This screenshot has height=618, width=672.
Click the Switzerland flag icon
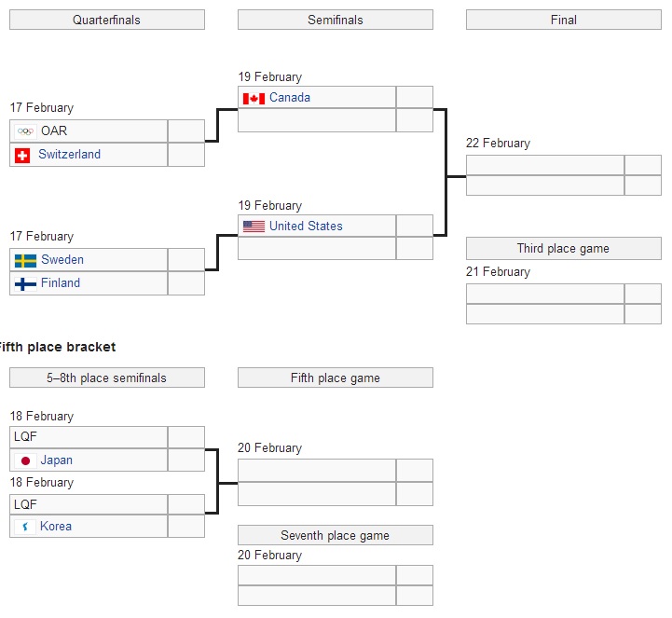pyautogui.click(x=22, y=155)
